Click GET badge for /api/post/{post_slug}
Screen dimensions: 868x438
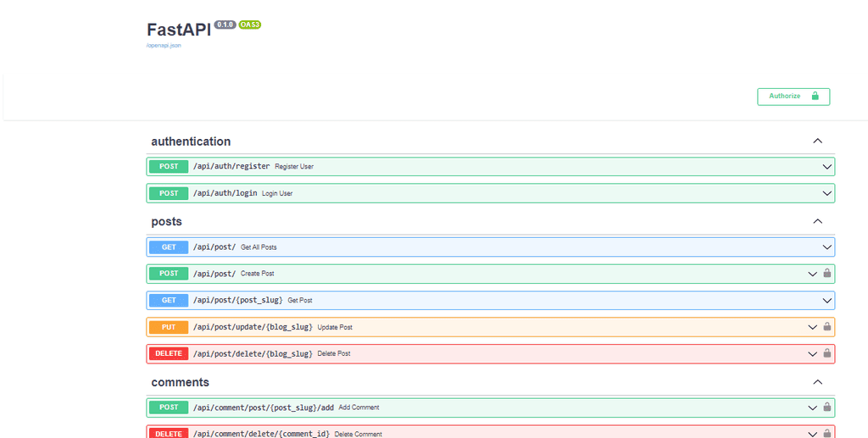tap(169, 300)
